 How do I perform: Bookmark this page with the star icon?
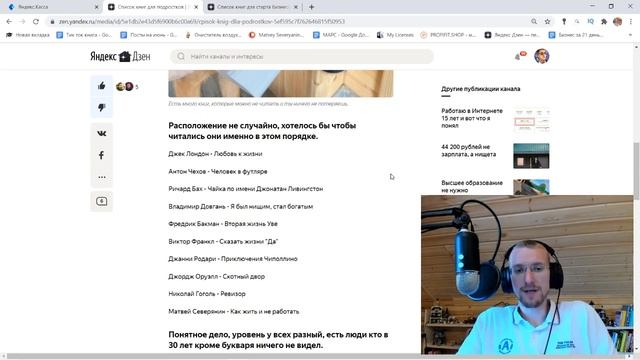(547, 21)
